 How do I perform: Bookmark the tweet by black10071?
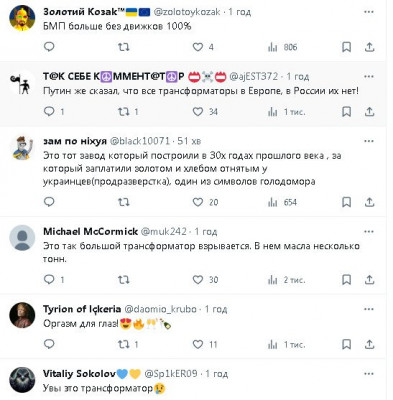347,202
